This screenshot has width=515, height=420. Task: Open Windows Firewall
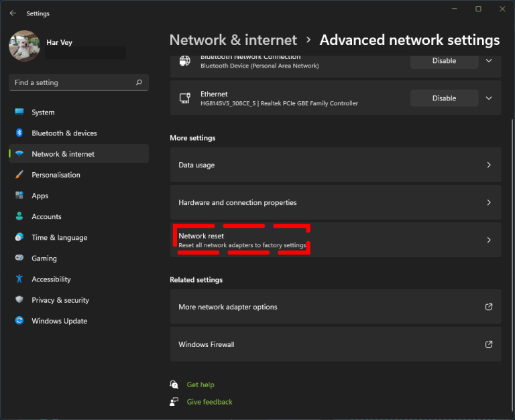336,344
